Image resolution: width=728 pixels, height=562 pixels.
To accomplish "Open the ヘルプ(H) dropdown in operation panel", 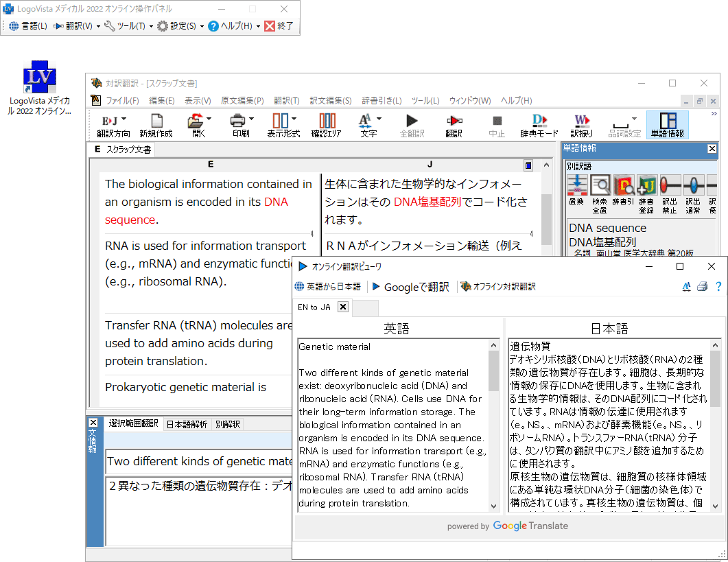I will [258, 27].
